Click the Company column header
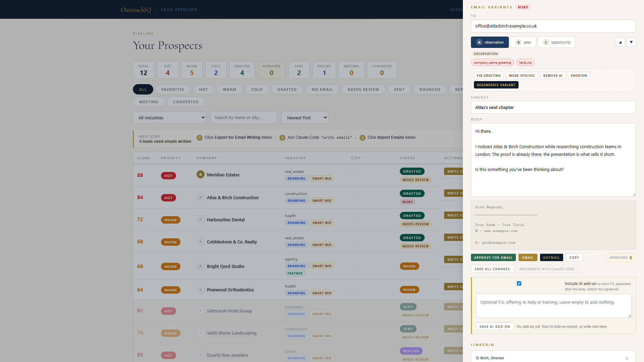Screen dimensions: 644x362 pyautogui.click(x=207, y=158)
